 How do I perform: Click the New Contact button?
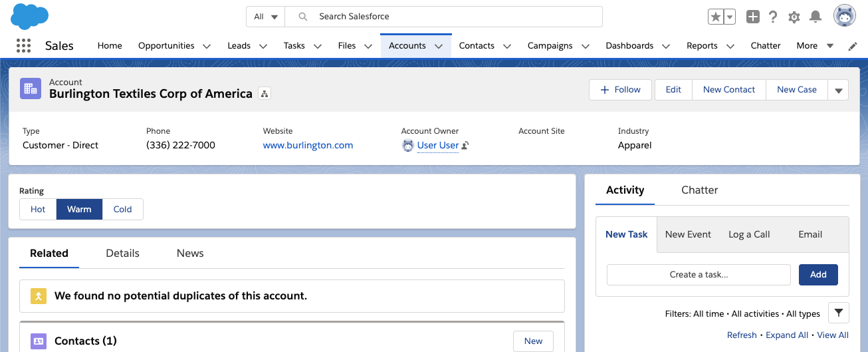tap(729, 90)
